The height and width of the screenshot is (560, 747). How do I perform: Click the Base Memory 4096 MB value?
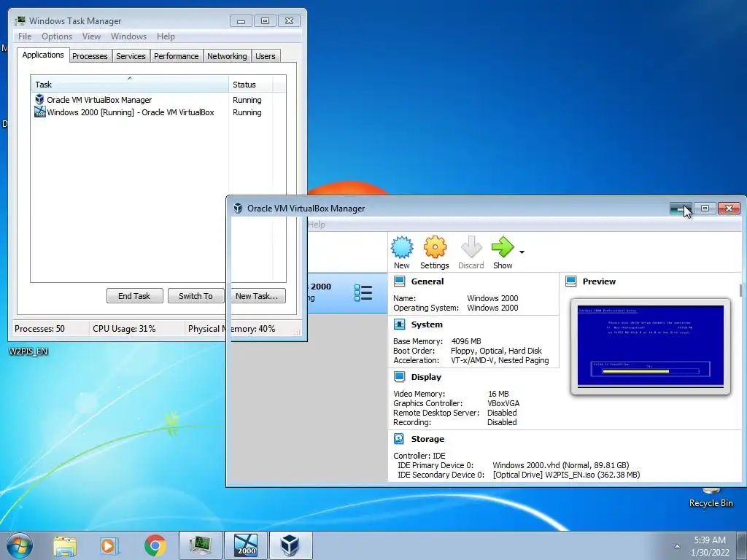466,341
